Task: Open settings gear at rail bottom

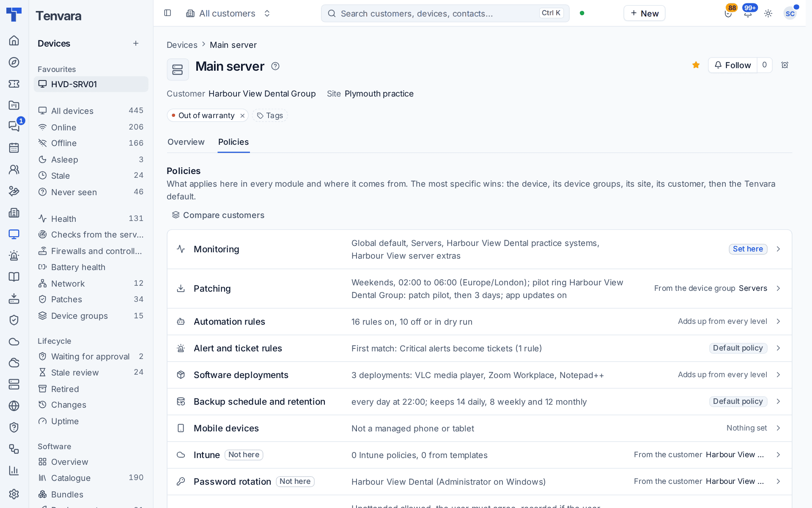Action: coord(14,494)
